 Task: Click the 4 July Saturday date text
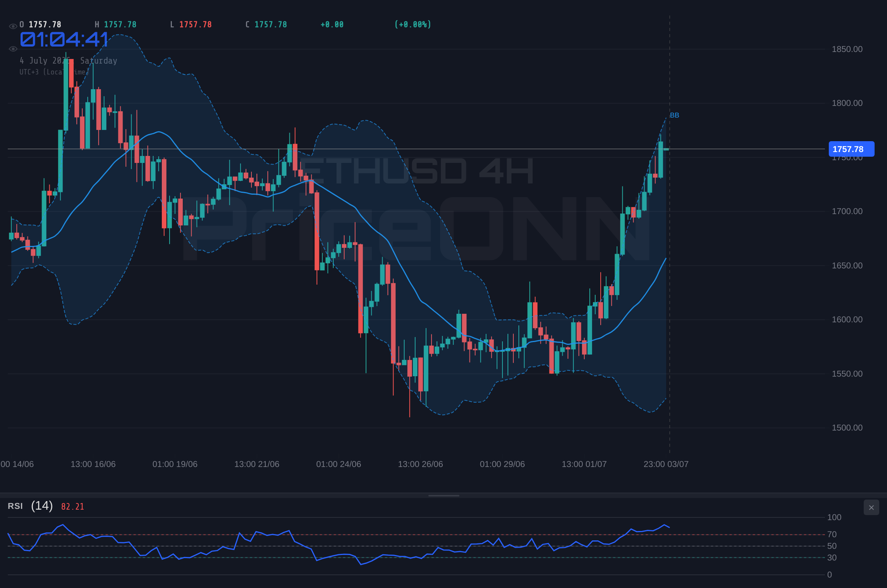point(68,61)
